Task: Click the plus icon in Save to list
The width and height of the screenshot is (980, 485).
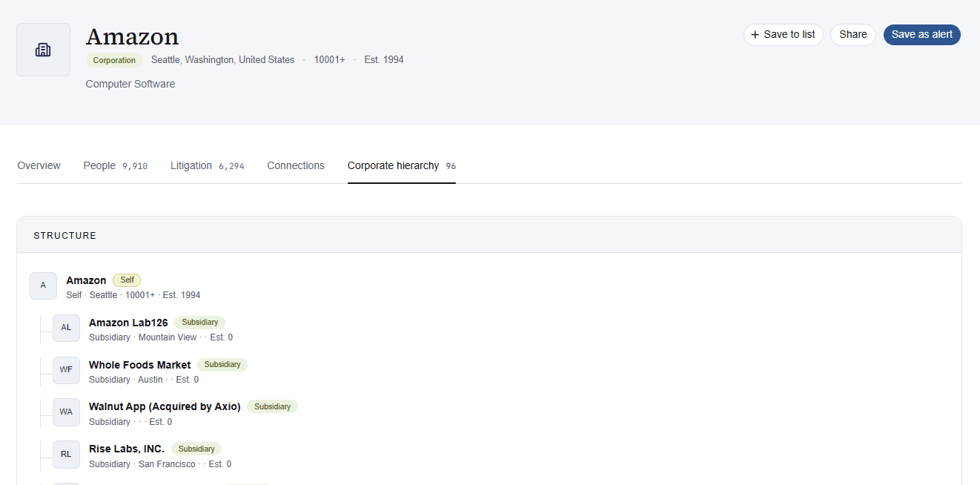Action: click(755, 35)
